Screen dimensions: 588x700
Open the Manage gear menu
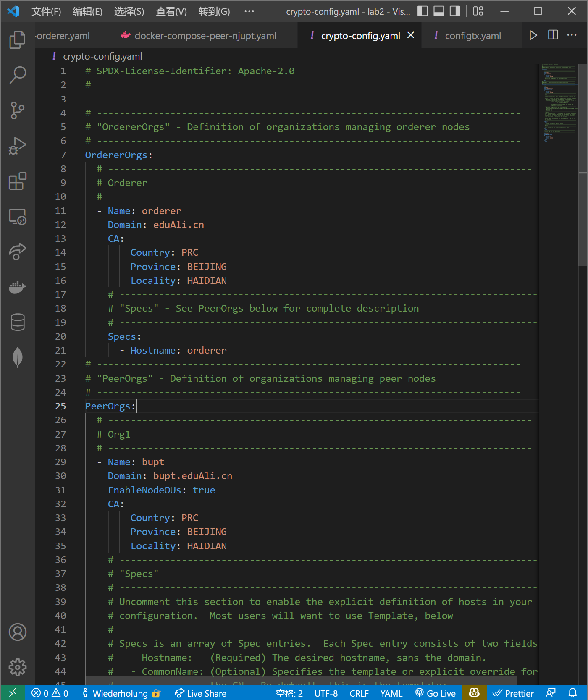coord(18,667)
